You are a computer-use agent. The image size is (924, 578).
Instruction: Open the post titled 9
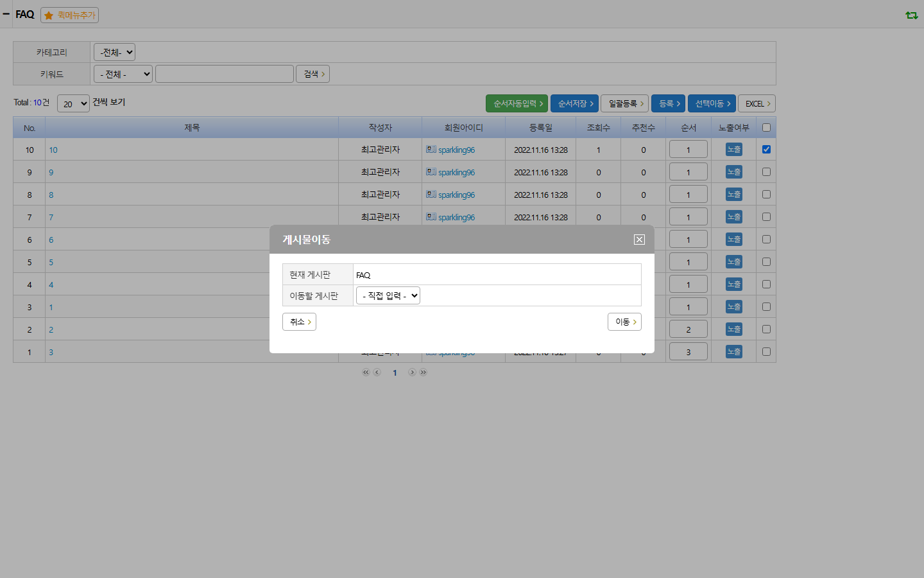click(x=51, y=172)
